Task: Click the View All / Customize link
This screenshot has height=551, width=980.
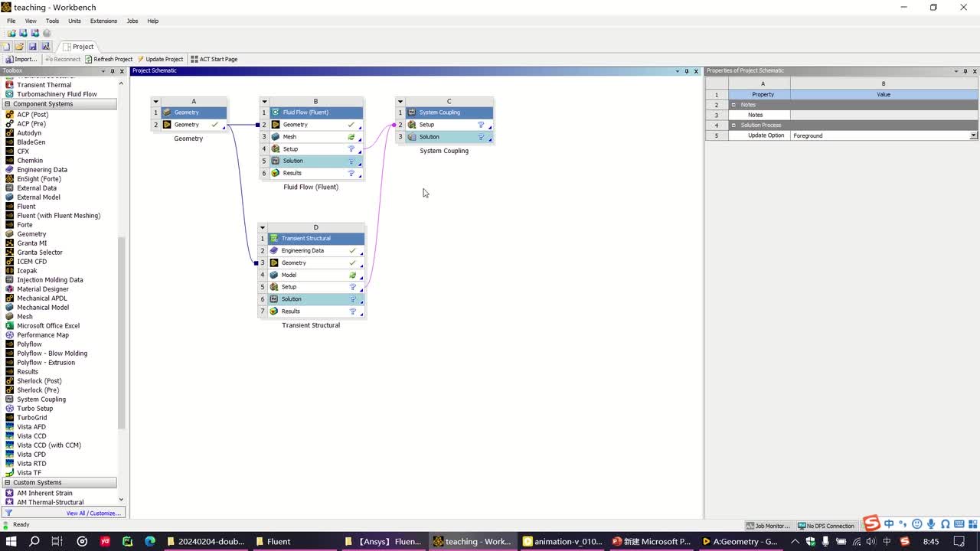Action: pos(93,514)
